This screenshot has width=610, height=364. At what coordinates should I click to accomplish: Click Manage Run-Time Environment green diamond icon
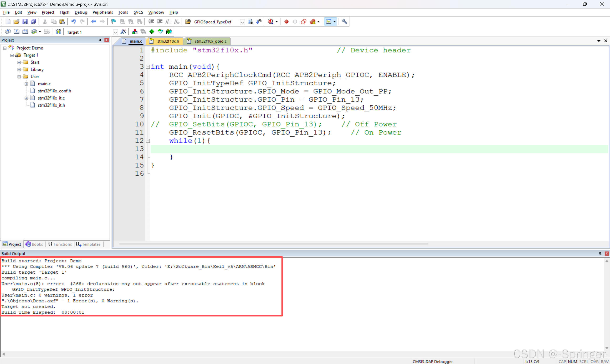click(x=152, y=32)
